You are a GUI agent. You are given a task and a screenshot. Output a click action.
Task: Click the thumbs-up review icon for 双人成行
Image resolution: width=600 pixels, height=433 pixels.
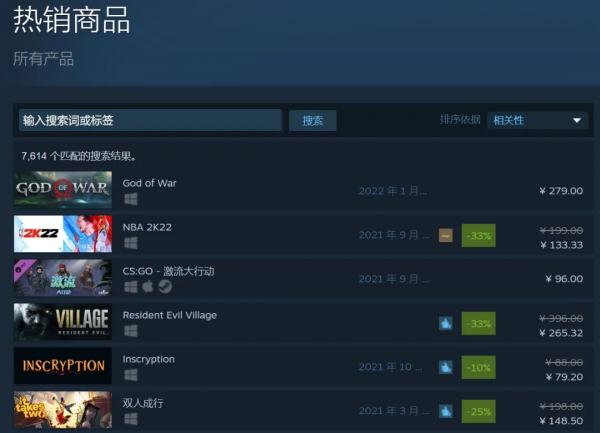pyautogui.click(x=446, y=411)
